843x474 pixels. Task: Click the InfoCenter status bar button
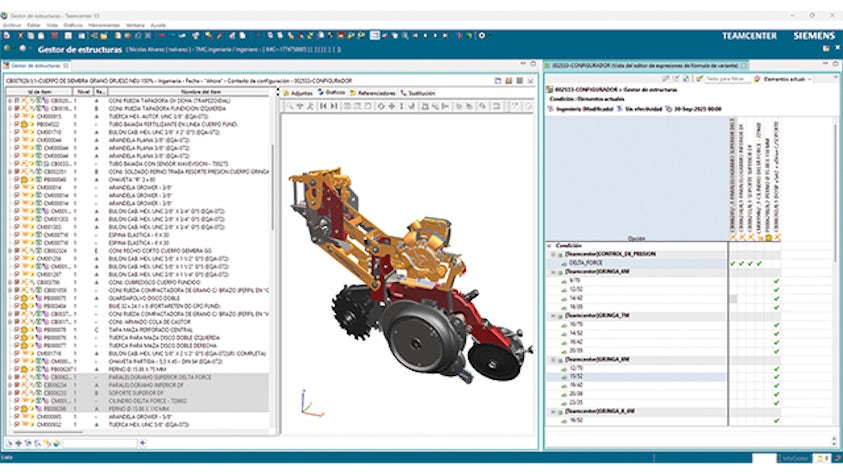point(795,458)
